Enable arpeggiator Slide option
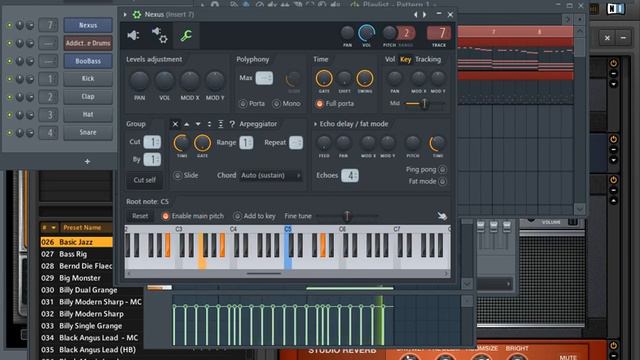This screenshot has width=640, height=360. [186, 176]
